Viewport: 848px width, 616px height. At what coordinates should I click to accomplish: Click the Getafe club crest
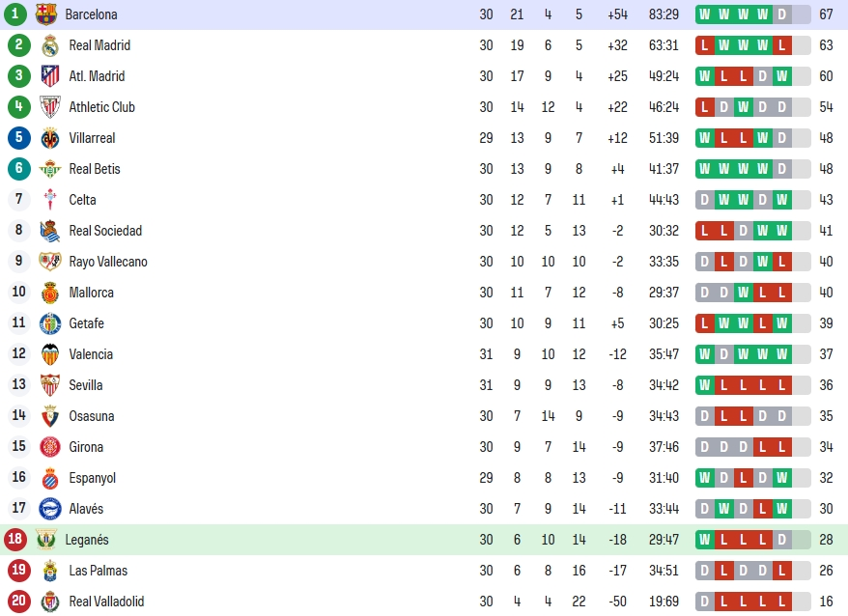50,323
